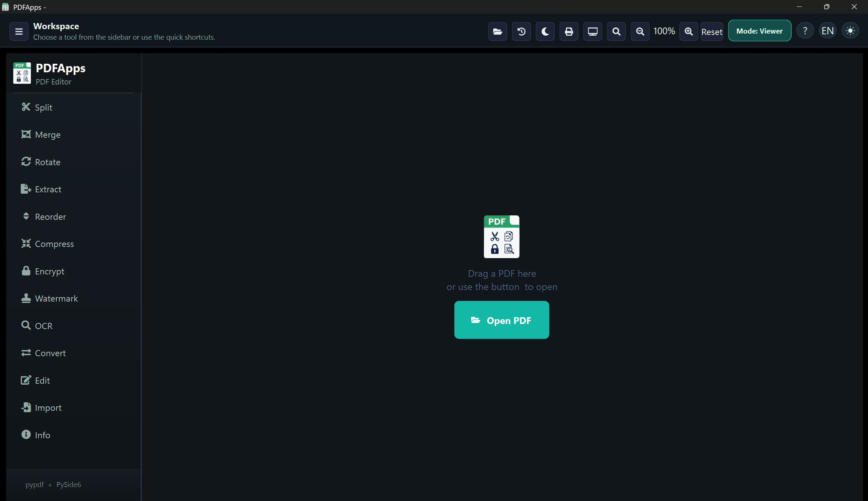Restore down the PDFApps window
Viewport: 868px width, 501px height.
pos(827,6)
